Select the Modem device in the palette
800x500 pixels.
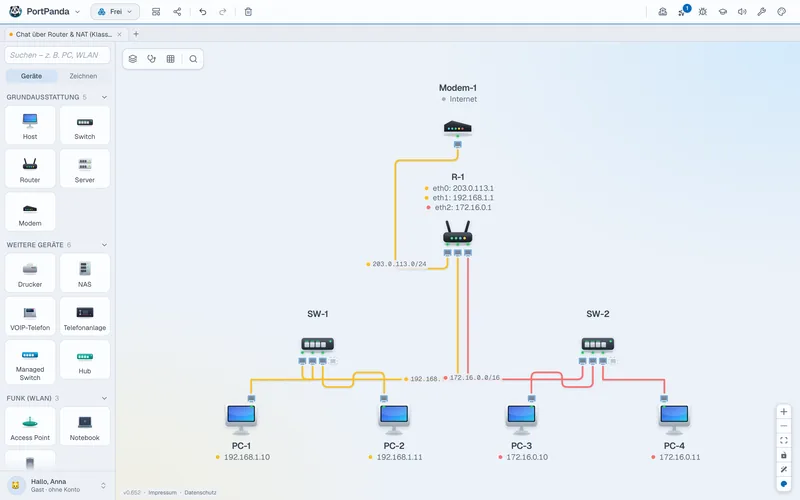coord(30,212)
